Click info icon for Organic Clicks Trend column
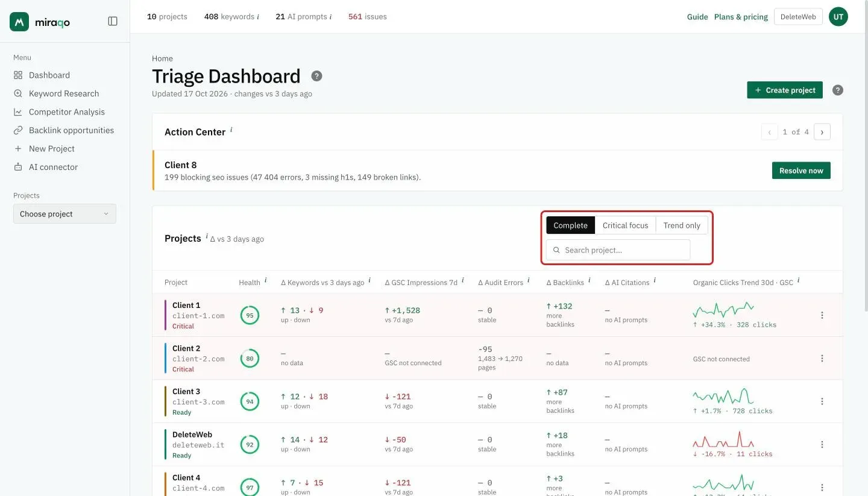 pyautogui.click(x=799, y=280)
